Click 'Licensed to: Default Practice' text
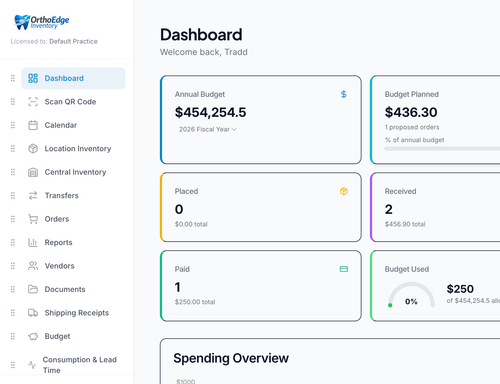Viewport: 500px width, 384px height. (x=54, y=41)
